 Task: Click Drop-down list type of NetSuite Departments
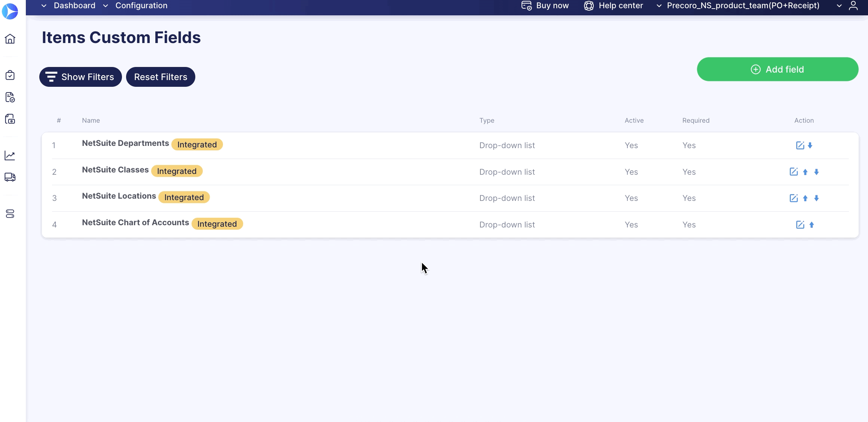point(507,146)
